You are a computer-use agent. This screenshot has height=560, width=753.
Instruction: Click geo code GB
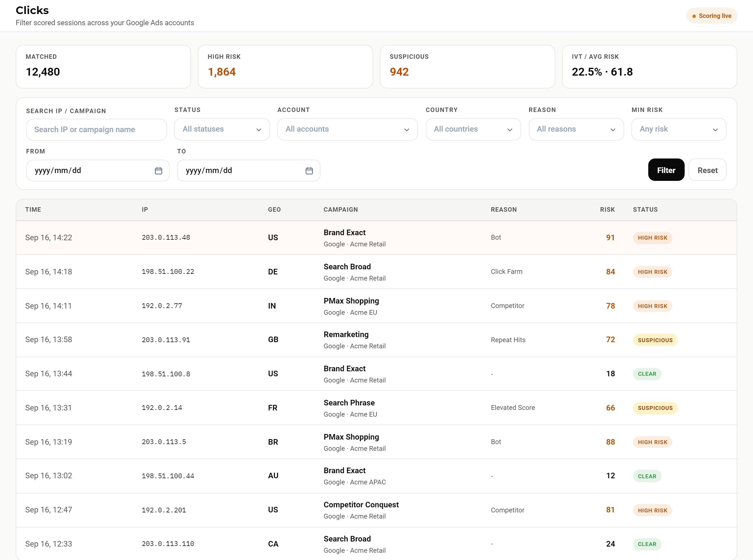[273, 339]
